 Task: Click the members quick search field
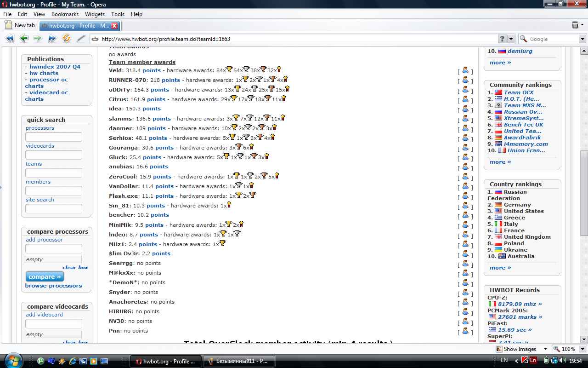pos(54,191)
